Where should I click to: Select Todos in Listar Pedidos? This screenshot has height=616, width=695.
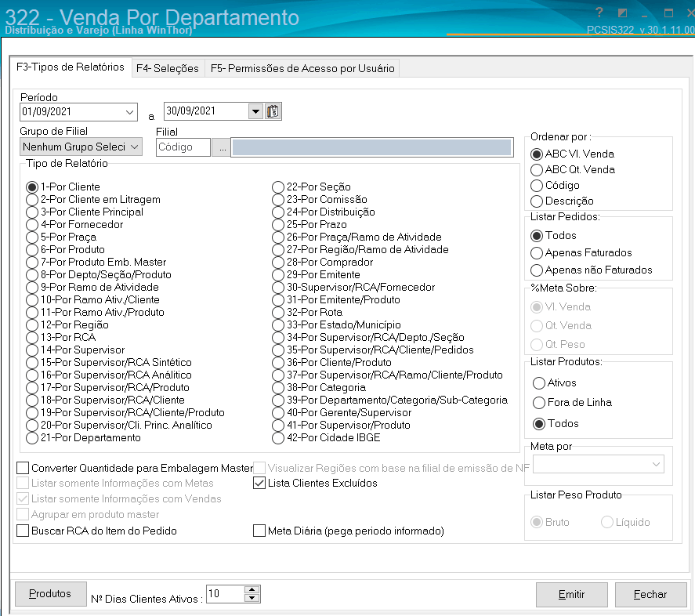(536, 235)
